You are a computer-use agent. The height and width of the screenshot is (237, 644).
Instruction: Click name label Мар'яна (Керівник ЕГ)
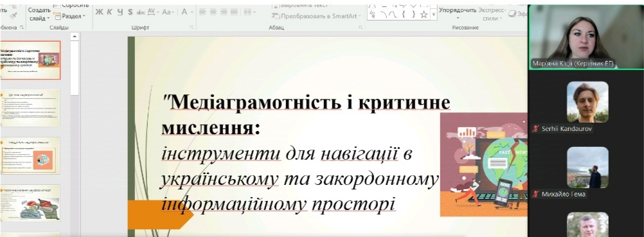pyautogui.click(x=573, y=64)
